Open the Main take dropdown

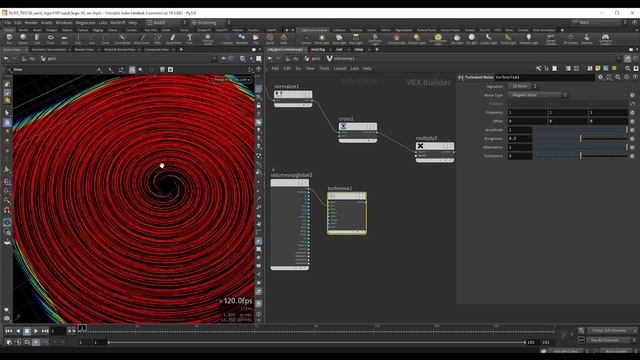599,22
